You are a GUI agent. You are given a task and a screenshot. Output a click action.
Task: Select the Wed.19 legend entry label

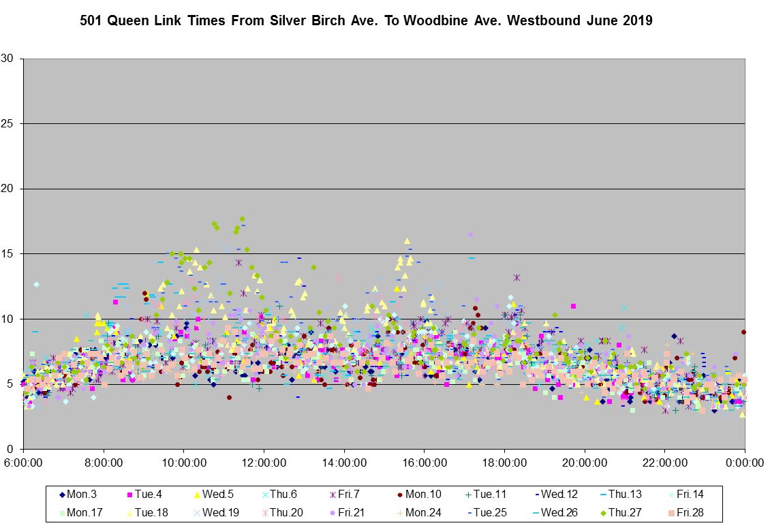pos(219,512)
